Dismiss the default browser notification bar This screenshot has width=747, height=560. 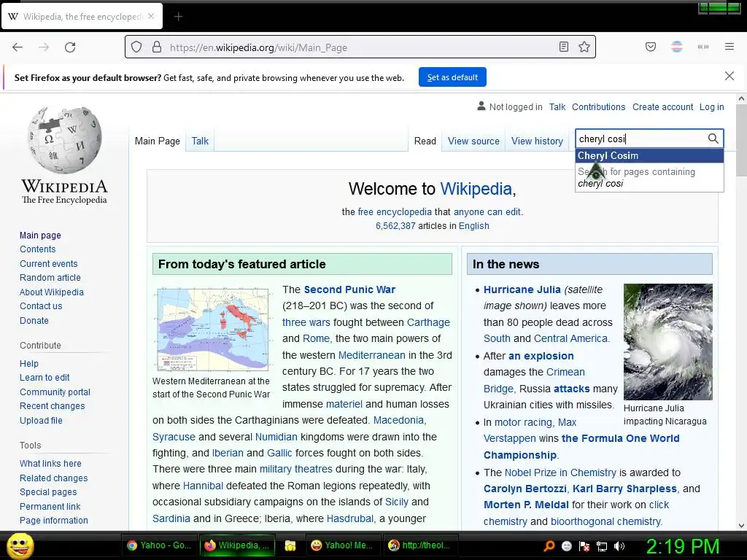tap(729, 76)
